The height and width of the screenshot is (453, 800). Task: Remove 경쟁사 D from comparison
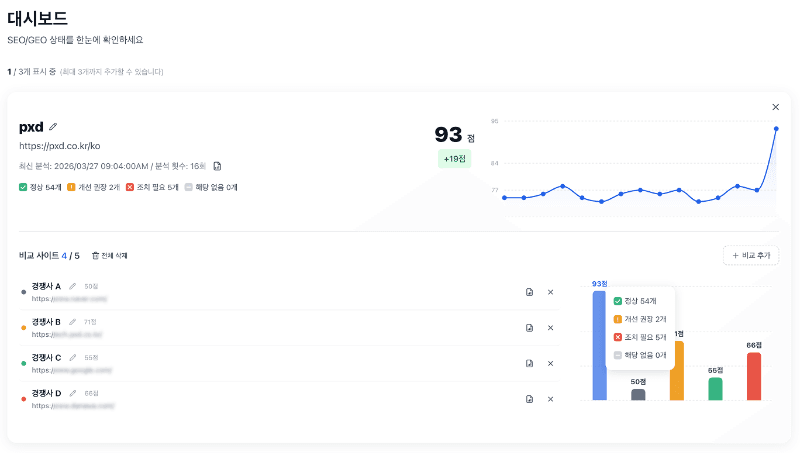[x=551, y=399]
